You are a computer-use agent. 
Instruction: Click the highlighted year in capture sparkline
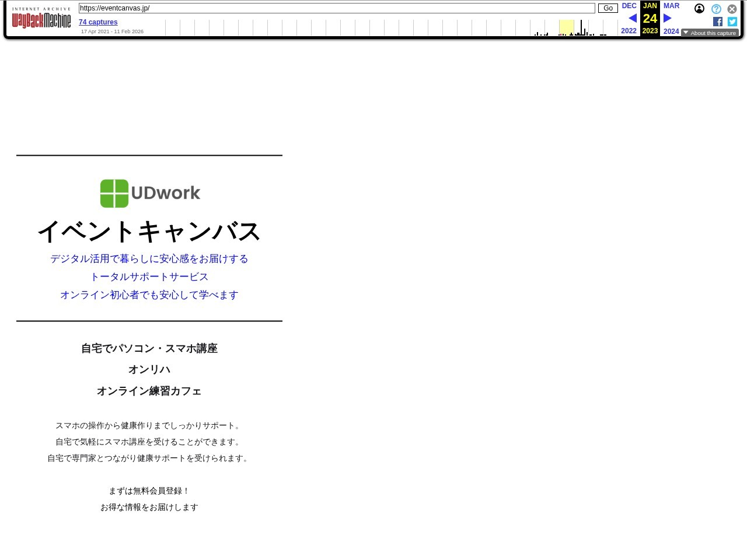[566, 27]
